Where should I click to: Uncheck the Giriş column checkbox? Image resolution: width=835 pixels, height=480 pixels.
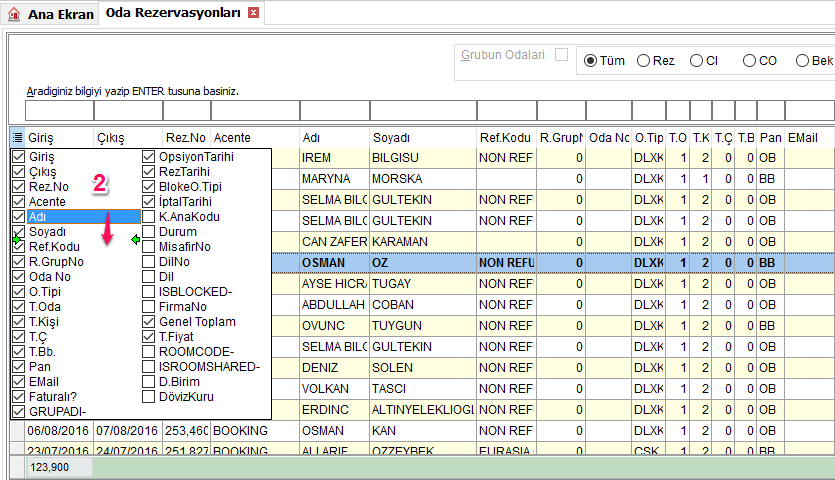pyautogui.click(x=19, y=157)
